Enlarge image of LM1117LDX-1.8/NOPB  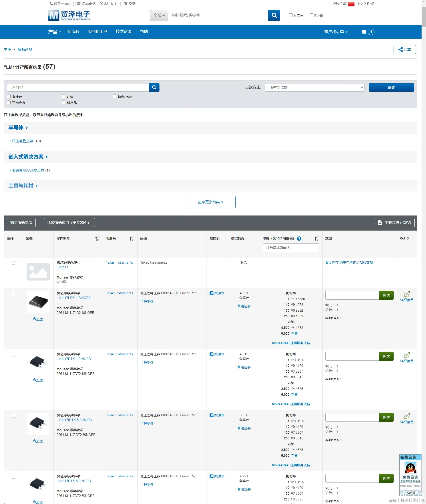(x=38, y=319)
